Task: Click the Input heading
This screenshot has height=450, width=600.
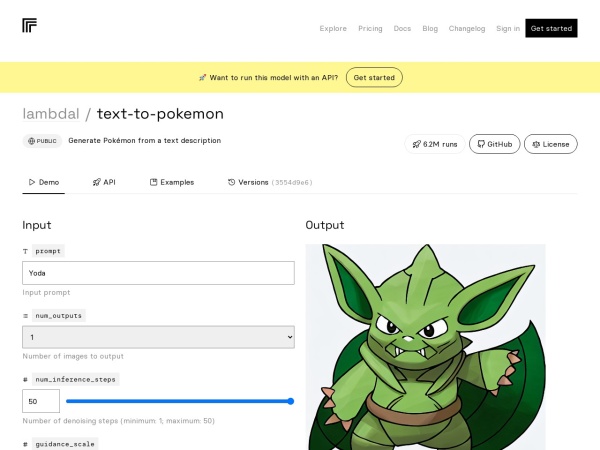Action: pos(37,225)
